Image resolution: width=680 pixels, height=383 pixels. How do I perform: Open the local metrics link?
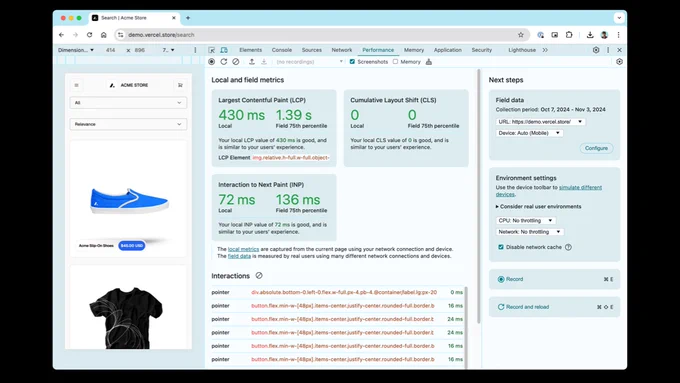(x=243, y=249)
